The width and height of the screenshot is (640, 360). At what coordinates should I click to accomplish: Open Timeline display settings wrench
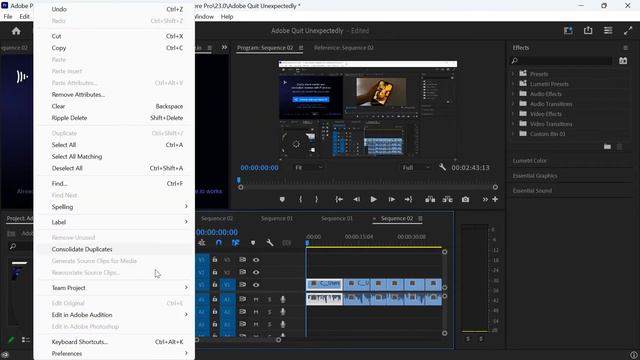point(270,243)
